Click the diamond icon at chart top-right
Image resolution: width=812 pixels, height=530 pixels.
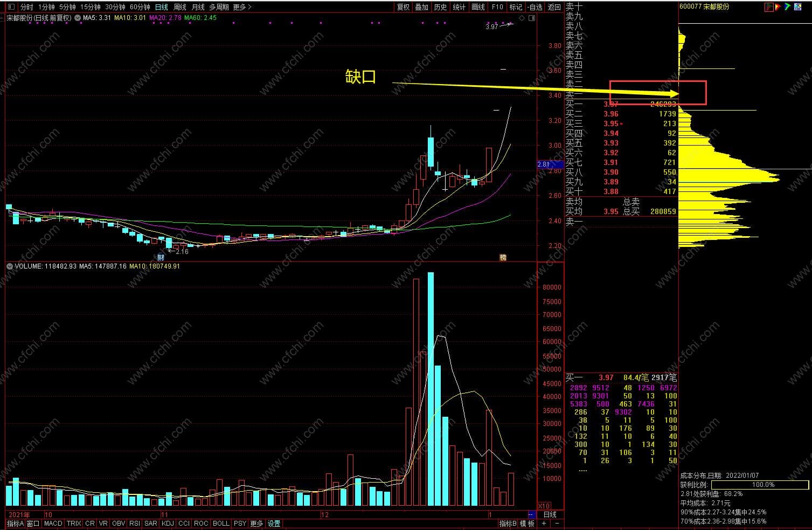pos(522,18)
